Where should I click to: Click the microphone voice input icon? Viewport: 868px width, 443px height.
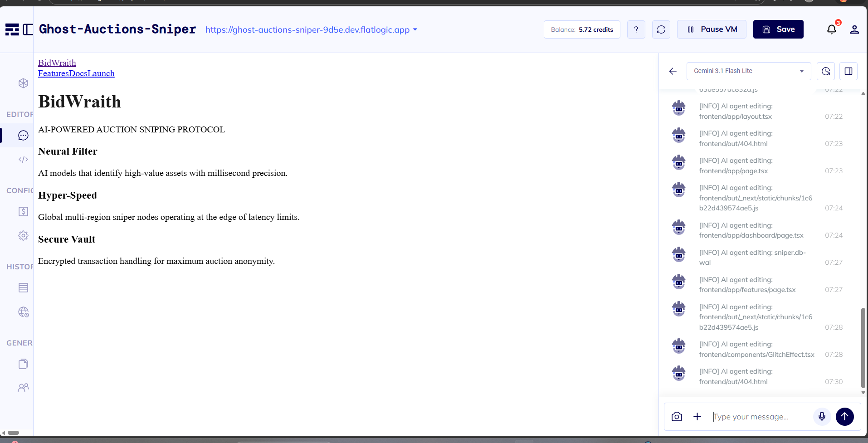point(822,417)
